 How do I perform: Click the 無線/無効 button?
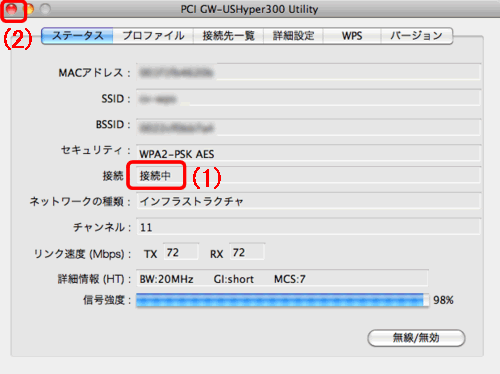point(416,338)
